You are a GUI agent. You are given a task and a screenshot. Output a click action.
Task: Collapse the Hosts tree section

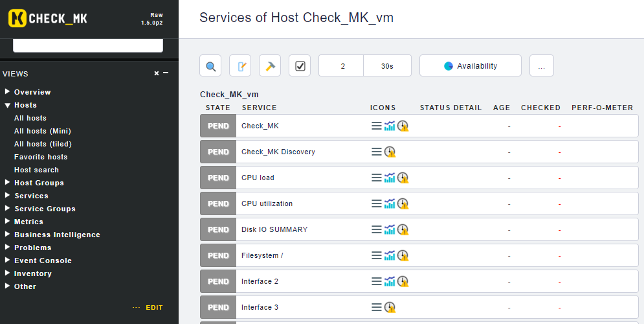(x=8, y=105)
